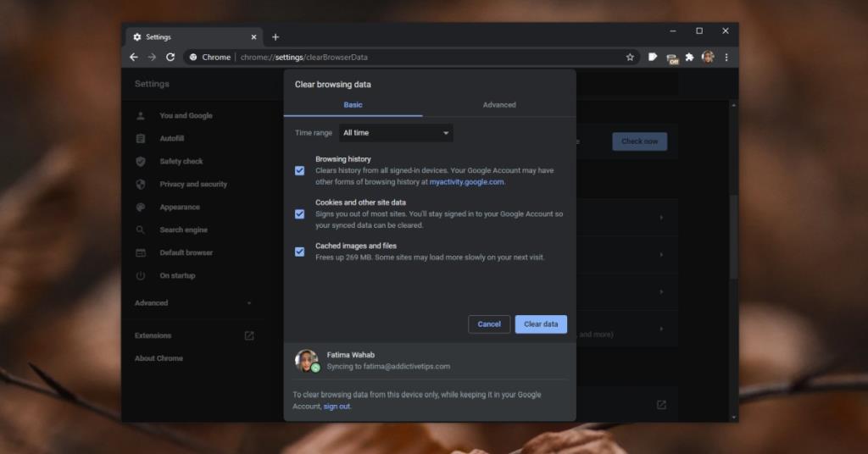Toggle Cached images and files checkbox
Screen dimensions: 868x454
pyautogui.click(x=299, y=252)
